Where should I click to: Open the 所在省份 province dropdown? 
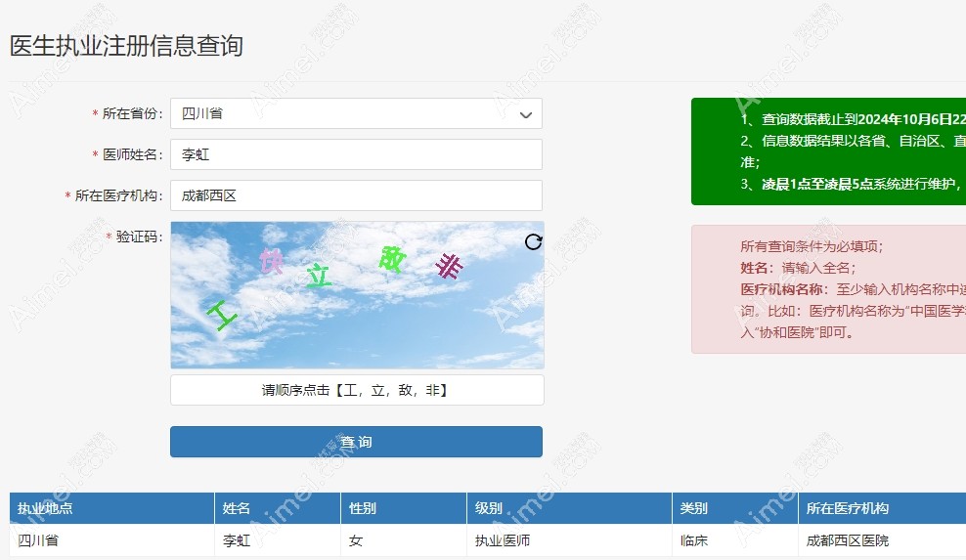[356, 113]
